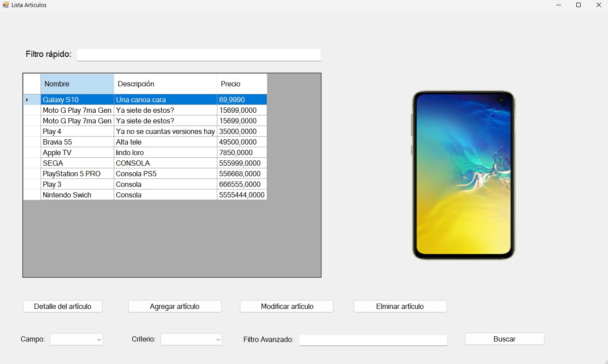Expand the Criterio combo box
This screenshot has height=364, width=608.
tap(191, 339)
